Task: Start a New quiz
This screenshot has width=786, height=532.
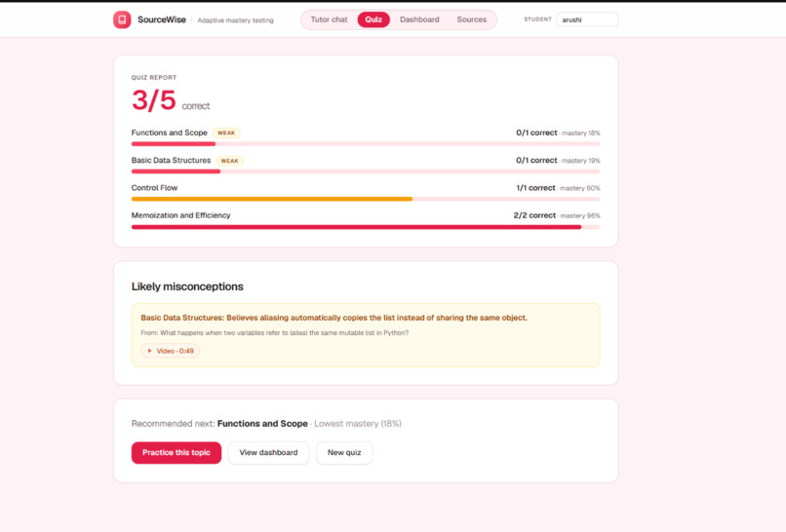Action: [344, 452]
